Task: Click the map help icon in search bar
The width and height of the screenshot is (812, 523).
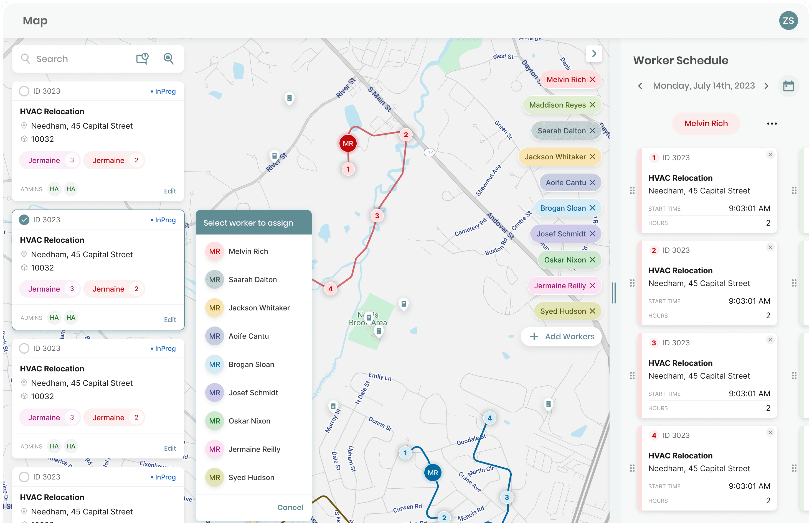Action: click(x=142, y=59)
